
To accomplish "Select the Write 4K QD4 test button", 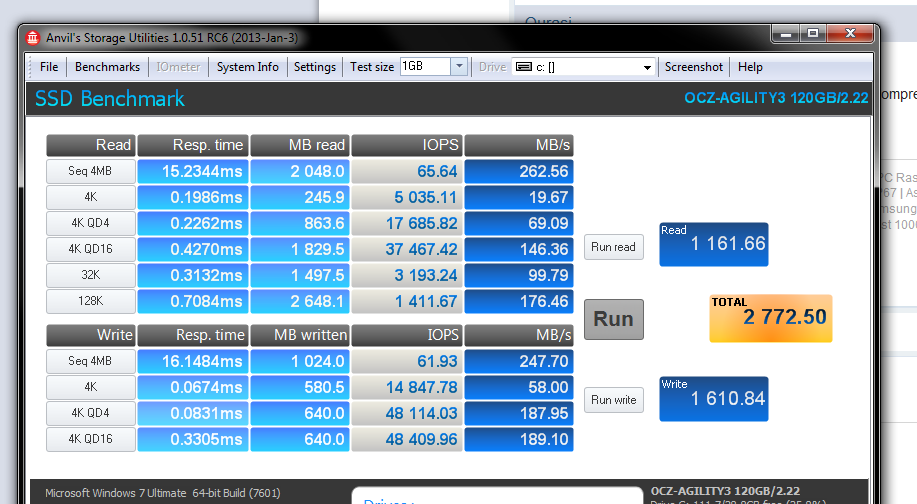I will pos(91,413).
